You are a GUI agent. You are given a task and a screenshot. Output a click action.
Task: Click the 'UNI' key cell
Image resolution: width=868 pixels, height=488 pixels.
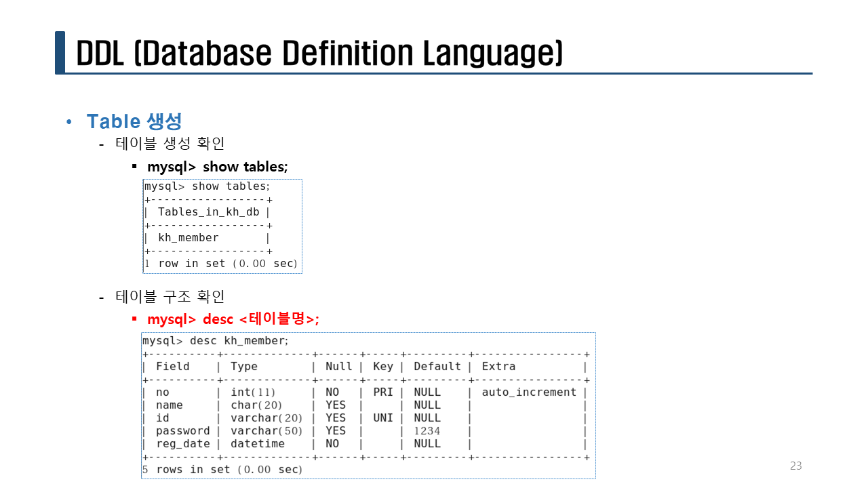pyautogui.click(x=383, y=418)
